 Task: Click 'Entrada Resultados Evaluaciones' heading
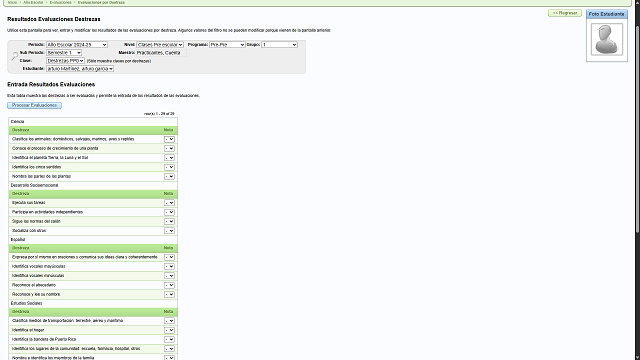[51, 84]
